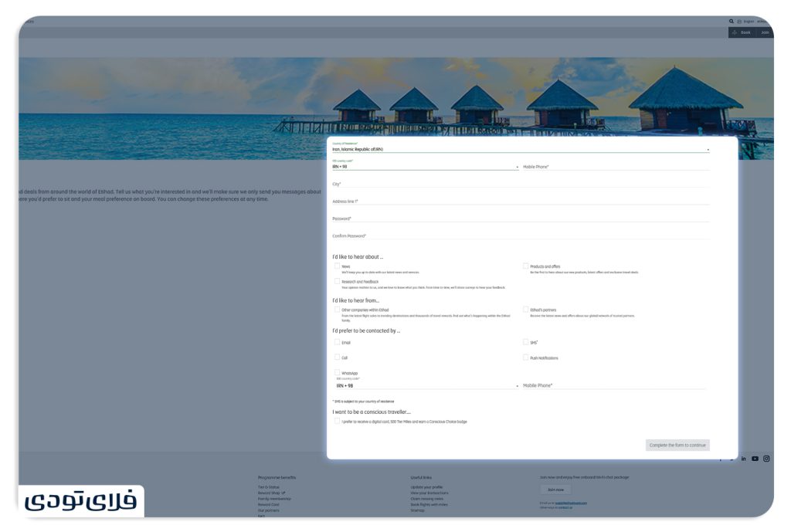Enable Etihad's partners checkbox
The height and width of the screenshot is (532, 791).
coord(525,309)
